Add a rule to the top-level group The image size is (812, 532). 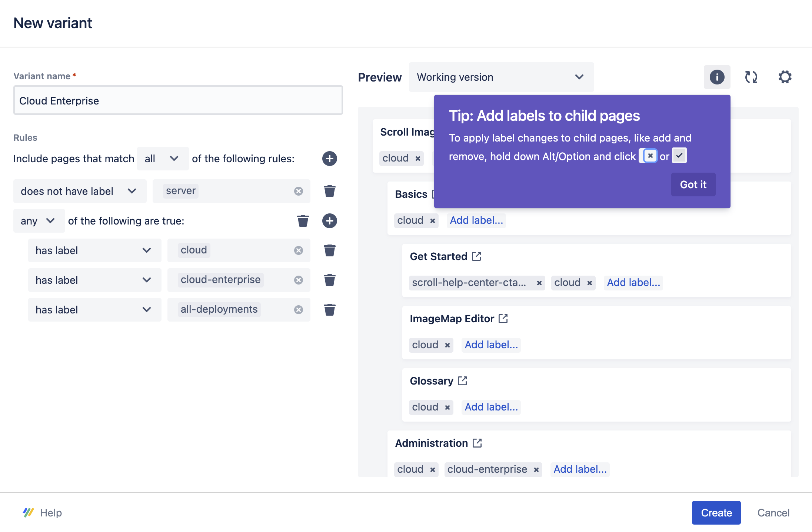coord(329,159)
